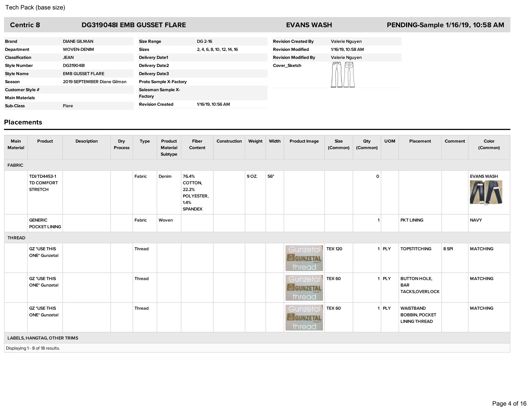532x411 pixels.
Task: Click the Denim material subtype cell
Action: point(169,193)
